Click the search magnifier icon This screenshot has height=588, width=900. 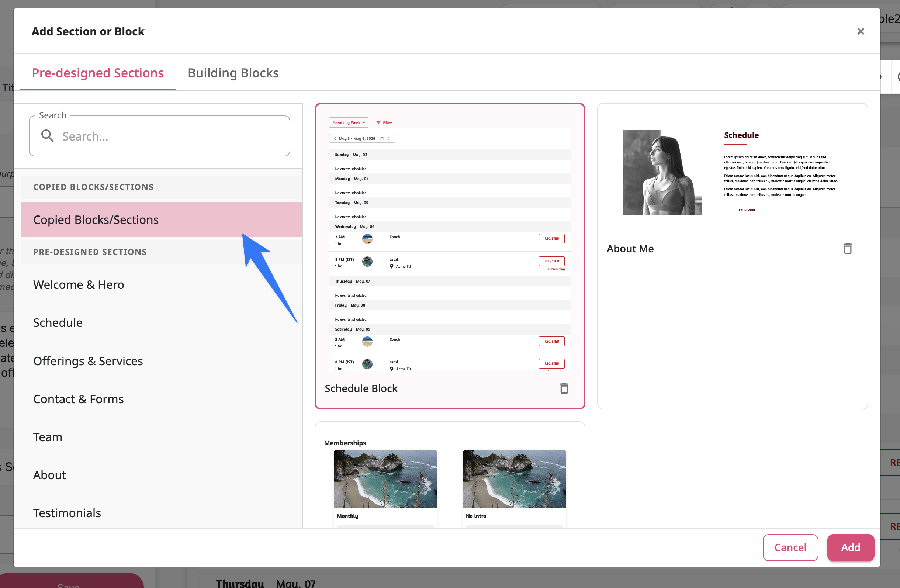click(47, 135)
